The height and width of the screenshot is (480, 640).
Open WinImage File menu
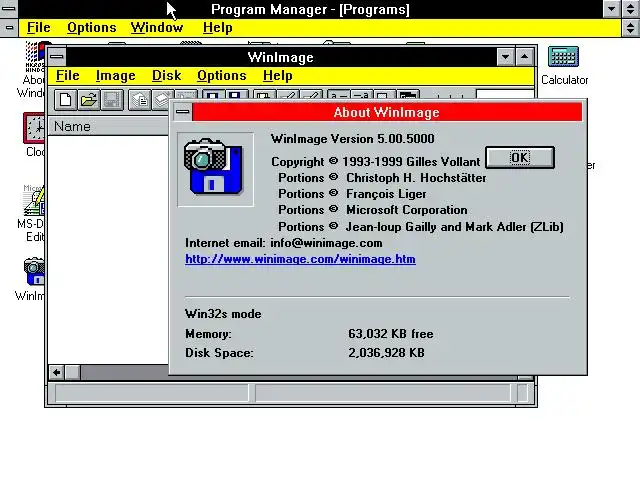[68, 76]
